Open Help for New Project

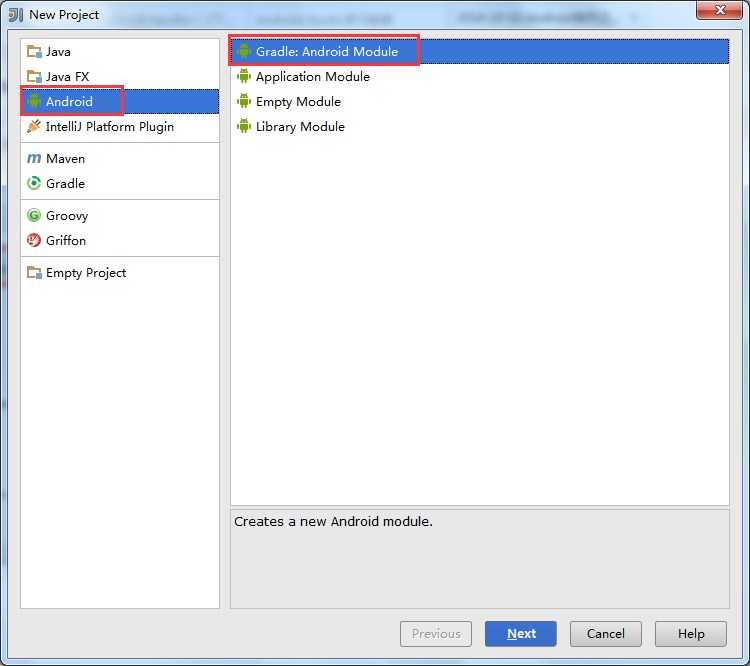coord(691,633)
